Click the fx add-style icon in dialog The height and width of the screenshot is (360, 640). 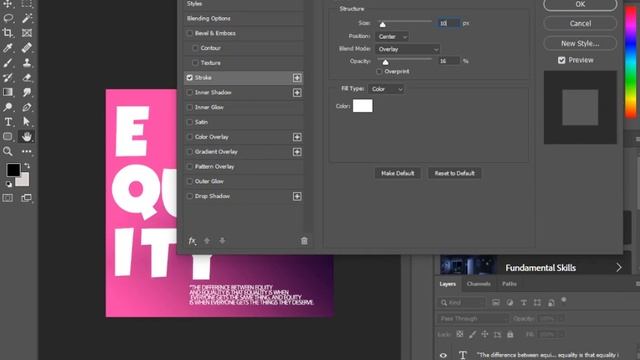[x=192, y=241]
